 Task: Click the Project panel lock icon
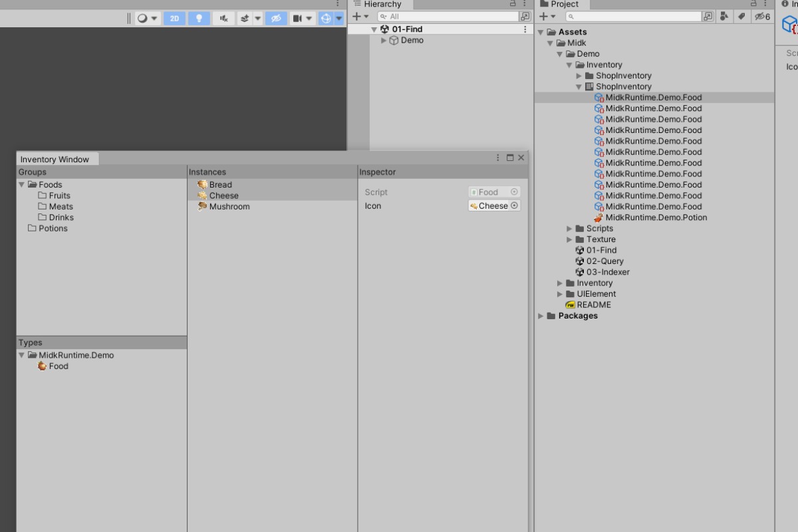click(x=754, y=4)
